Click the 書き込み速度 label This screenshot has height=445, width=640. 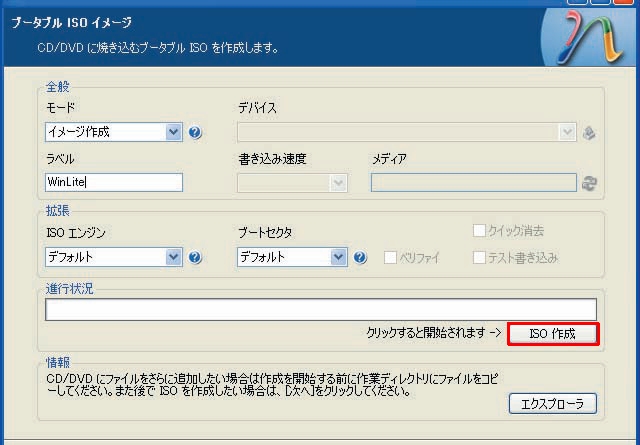coord(272,159)
